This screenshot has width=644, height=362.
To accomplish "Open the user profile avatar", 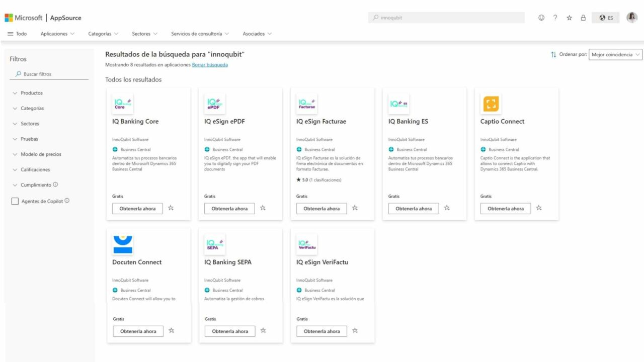I will pos(632,18).
